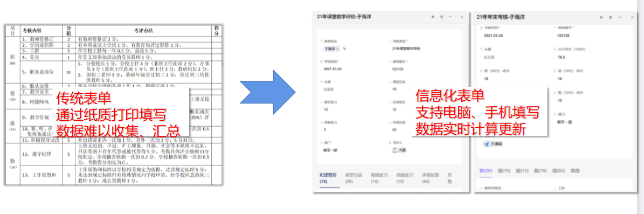Screen dimensions: 644x214
Task: Select the 教研能力(15) tab
Action: tap(379, 178)
